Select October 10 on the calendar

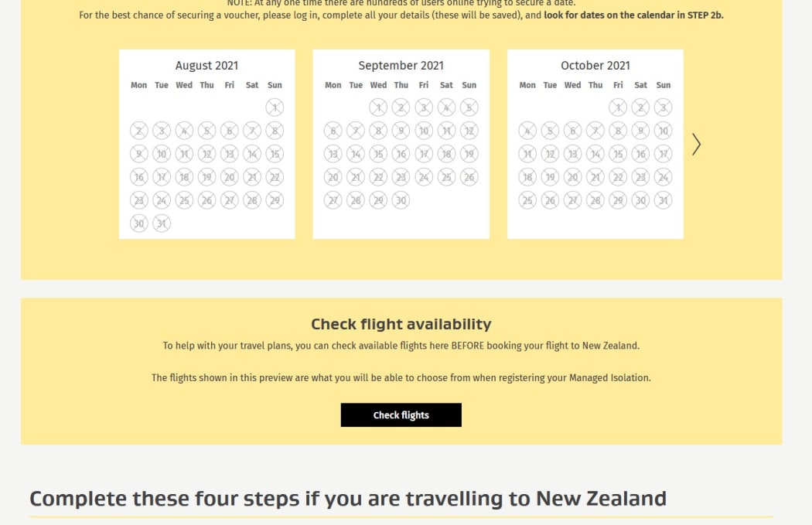(x=663, y=131)
